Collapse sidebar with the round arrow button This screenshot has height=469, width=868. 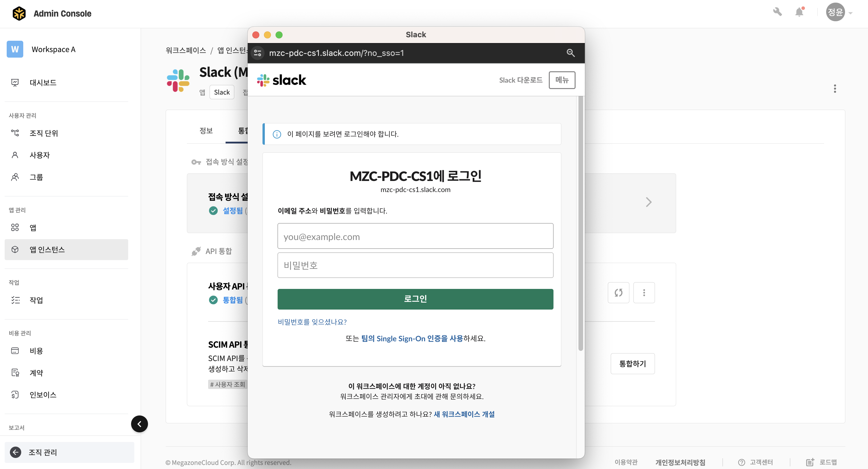(x=140, y=424)
